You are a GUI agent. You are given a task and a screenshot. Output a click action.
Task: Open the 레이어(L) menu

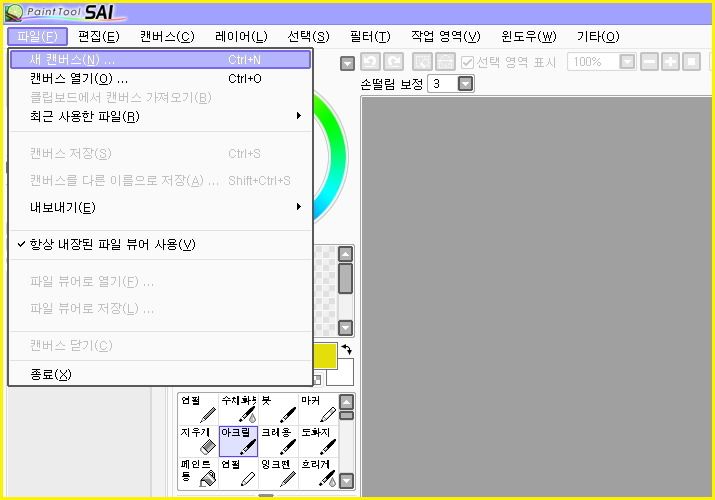[x=241, y=36]
